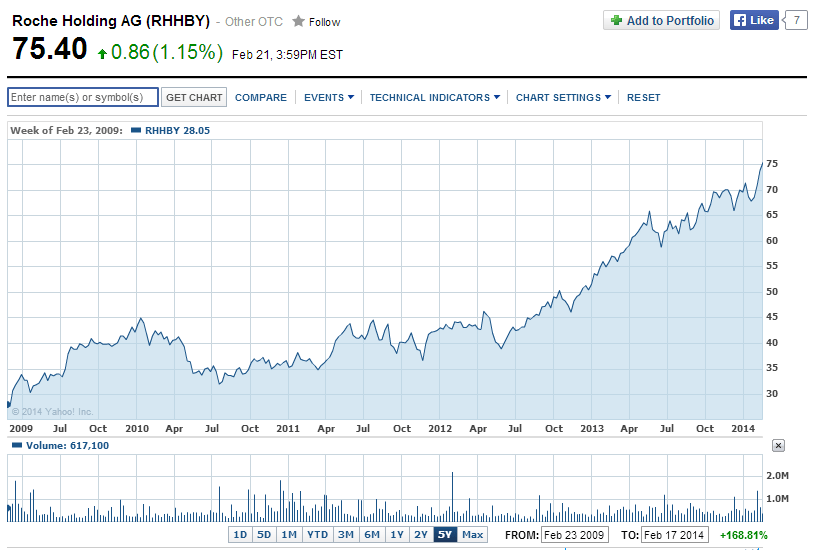Expand the TECHNICAL INDICATORS dropdown
Image resolution: width=822 pixels, height=550 pixels.
435,98
